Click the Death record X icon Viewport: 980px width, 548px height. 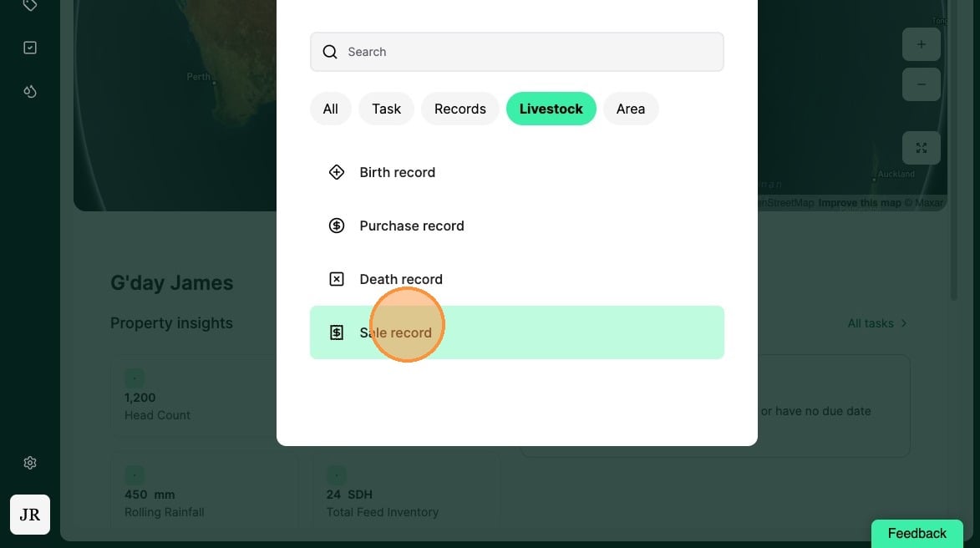click(x=336, y=279)
